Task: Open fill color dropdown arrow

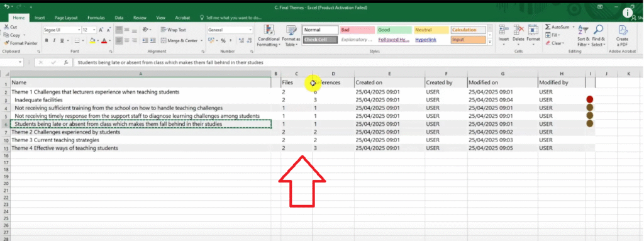Action: (97, 41)
